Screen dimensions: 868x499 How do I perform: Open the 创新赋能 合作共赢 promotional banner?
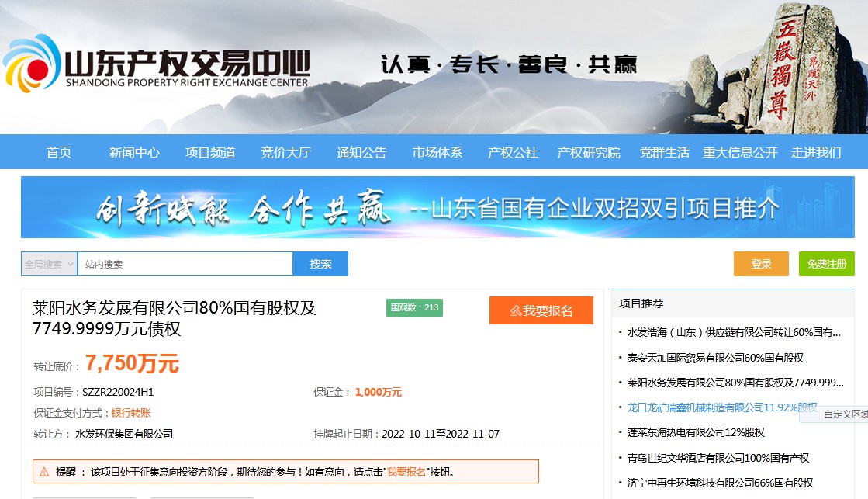tap(437, 207)
